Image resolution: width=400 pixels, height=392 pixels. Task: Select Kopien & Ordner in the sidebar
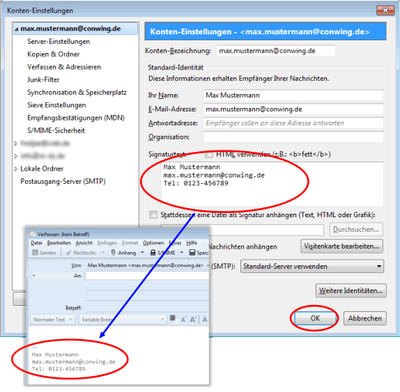[x=54, y=54]
